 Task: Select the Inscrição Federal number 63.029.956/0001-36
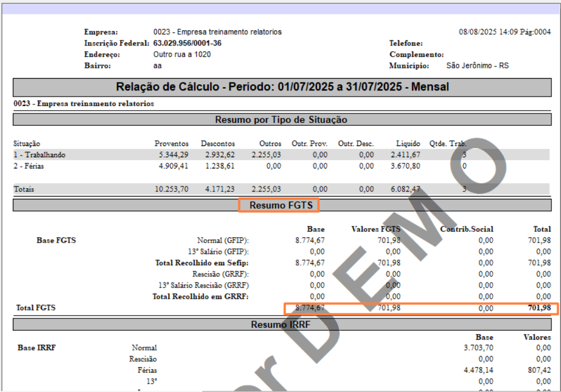(x=187, y=43)
